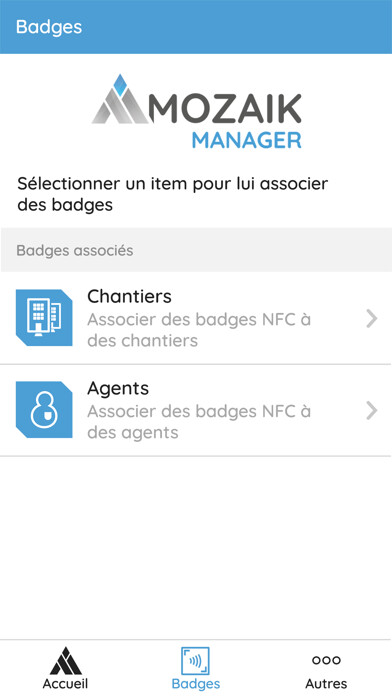The image size is (392, 696).
Task: Open the Agents title
Action: click(118, 389)
